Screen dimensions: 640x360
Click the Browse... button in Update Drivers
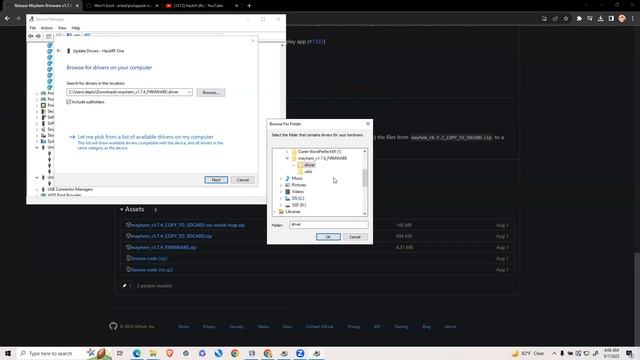click(x=211, y=93)
